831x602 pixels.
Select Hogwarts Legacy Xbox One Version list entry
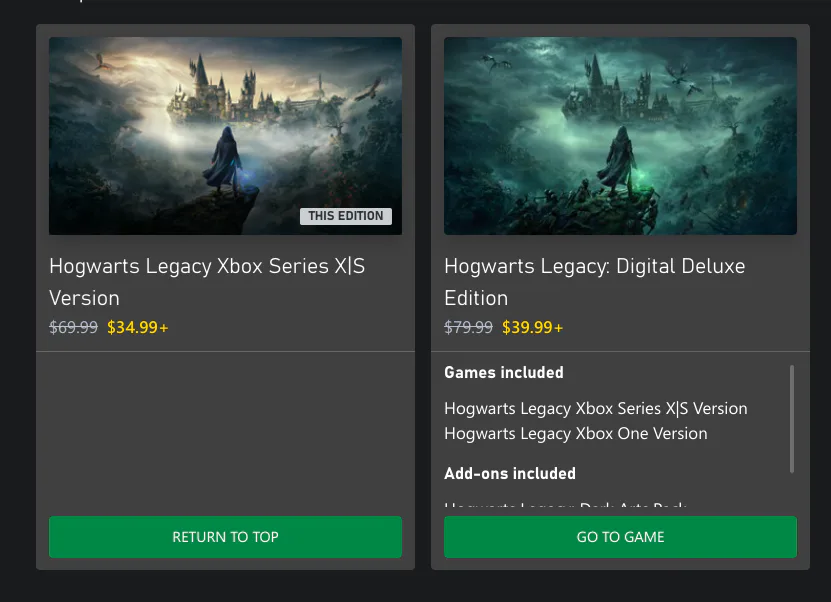tap(576, 433)
